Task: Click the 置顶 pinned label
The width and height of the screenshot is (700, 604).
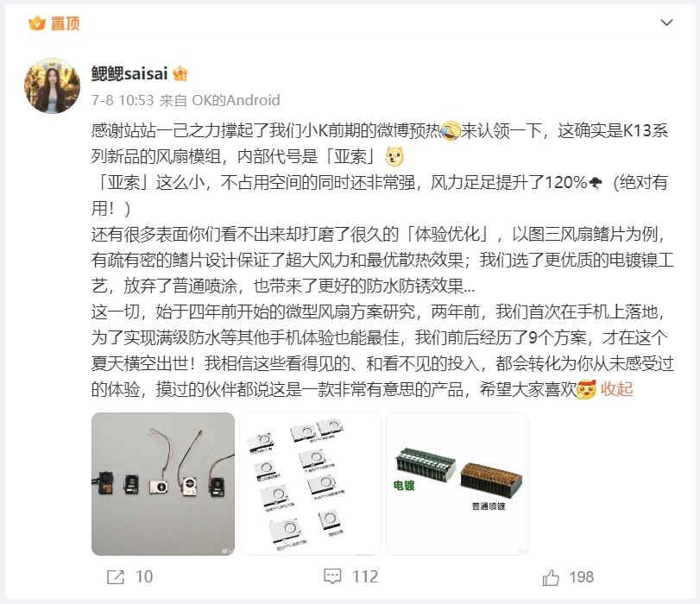Action: point(66,23)
